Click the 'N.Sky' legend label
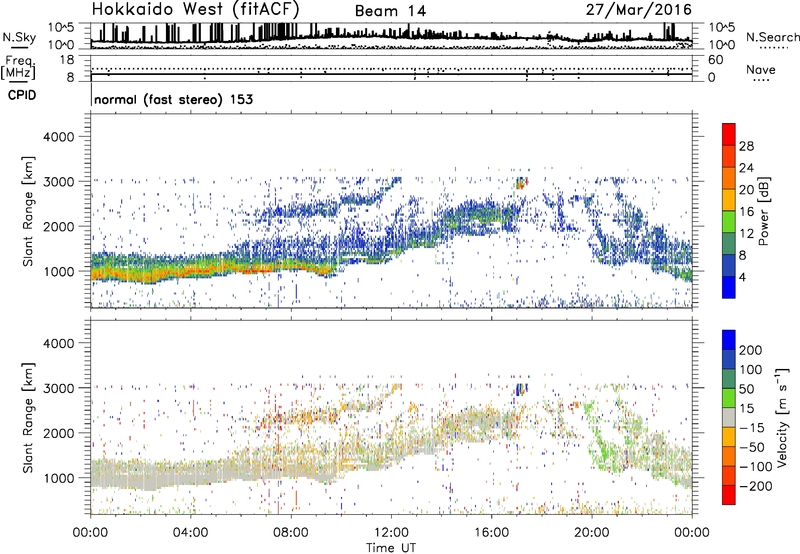Screen dimensions: 800x554 click(x=19, y=37)
